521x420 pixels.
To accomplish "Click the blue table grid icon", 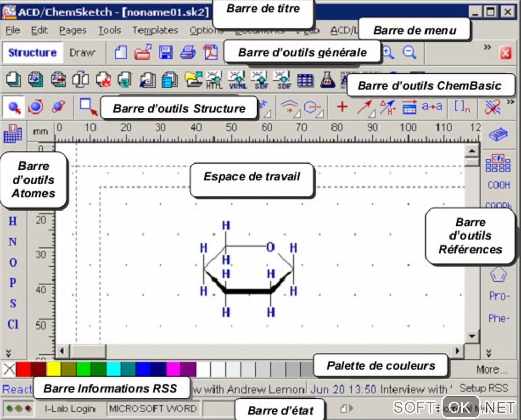I will [x=305, y=80].
